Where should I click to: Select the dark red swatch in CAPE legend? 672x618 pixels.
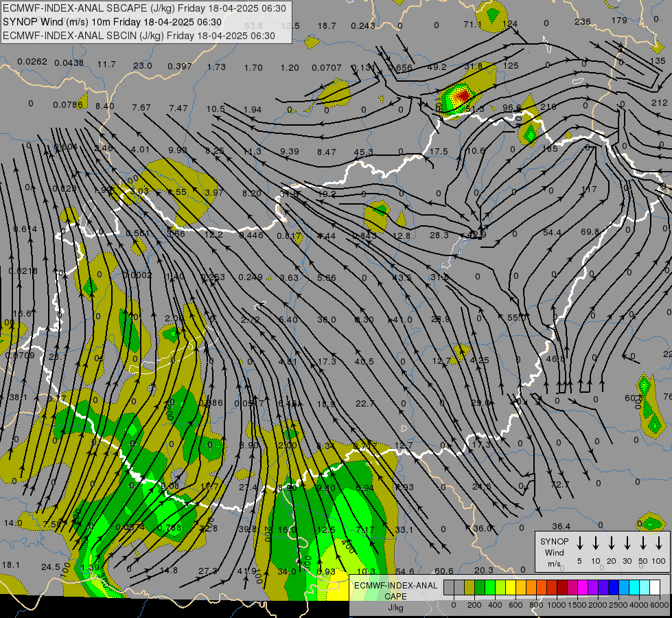point(562,588)
